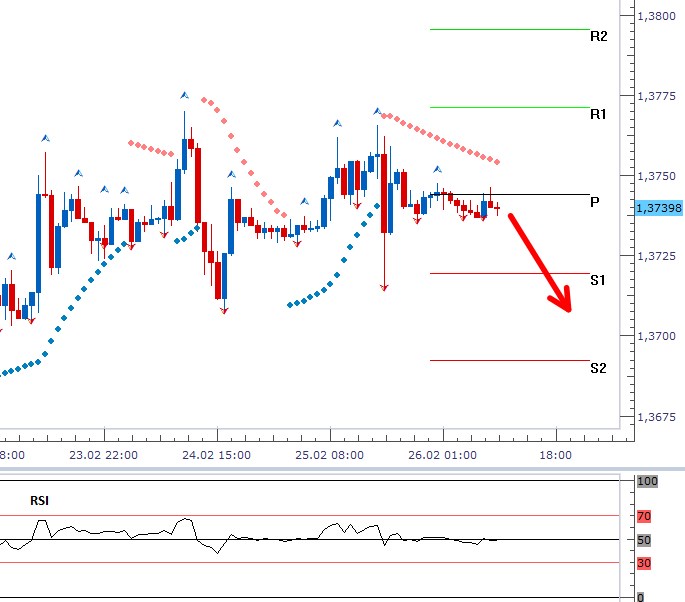Click the 23.02 22:00 time axis label
The height and width of the screenshot is (602, 685).
click(x=106, y=455)
